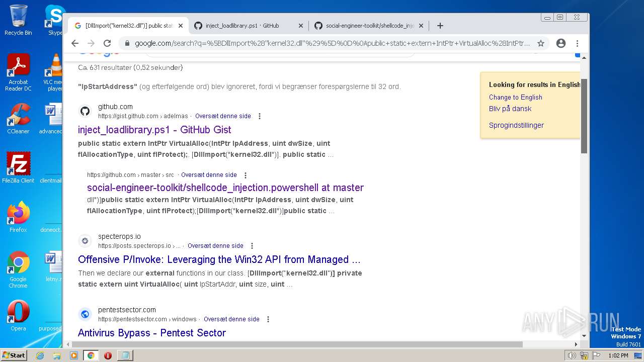644x362 pixels.
Task: Open options menu for social-engineer-toolkit result
Action: (x=246, y=175)
